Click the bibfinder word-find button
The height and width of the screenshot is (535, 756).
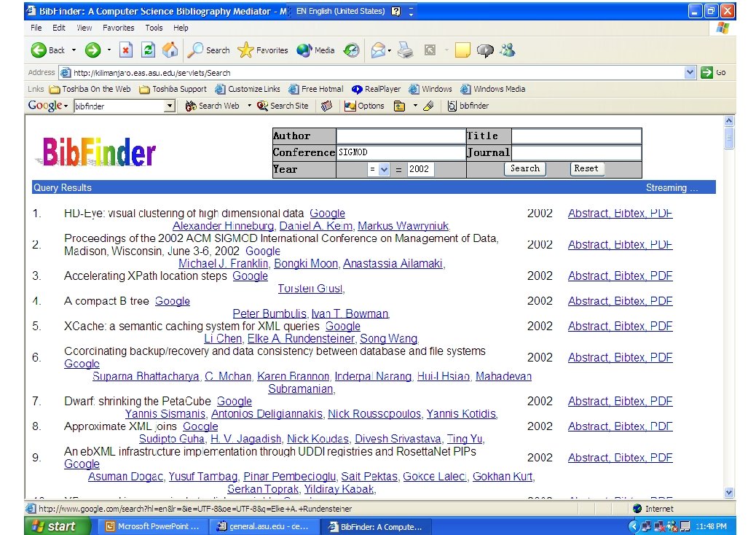pos(468,106)
